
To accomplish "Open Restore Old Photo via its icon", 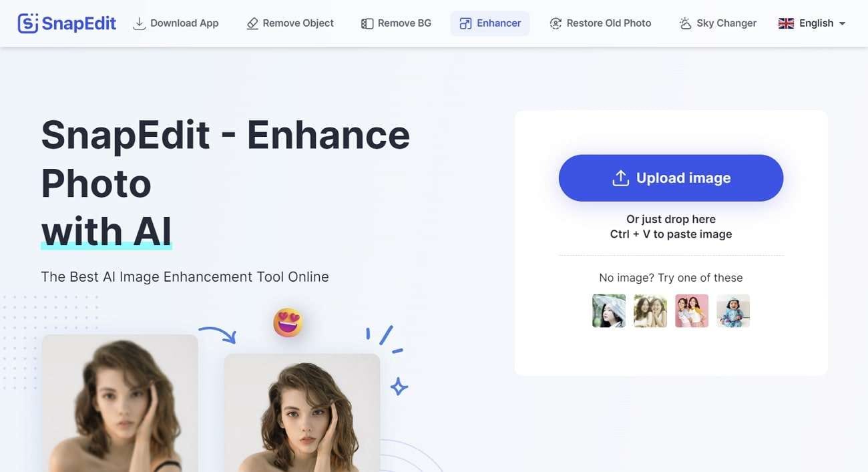I will coord(556,23).
